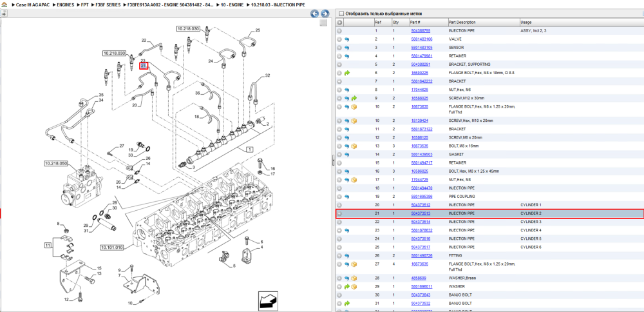Open F3BF SERIES breadcrumb level
The image size is (644, 312).
tap(108, 5)
